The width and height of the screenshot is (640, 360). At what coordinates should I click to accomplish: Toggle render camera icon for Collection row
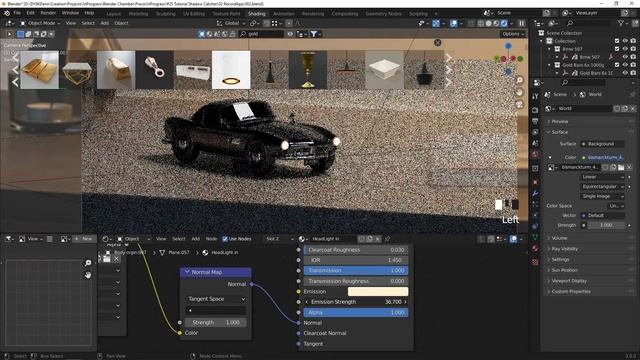[x=633, y=41]
